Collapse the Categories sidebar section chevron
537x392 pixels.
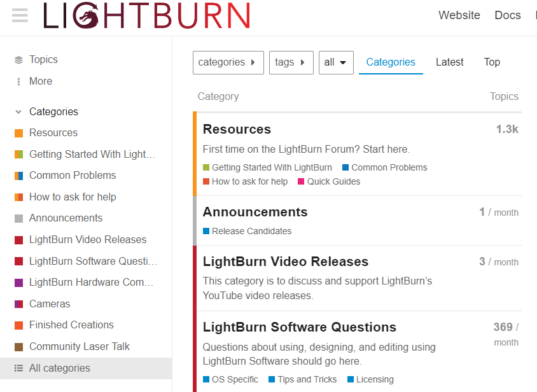(18, 112)
